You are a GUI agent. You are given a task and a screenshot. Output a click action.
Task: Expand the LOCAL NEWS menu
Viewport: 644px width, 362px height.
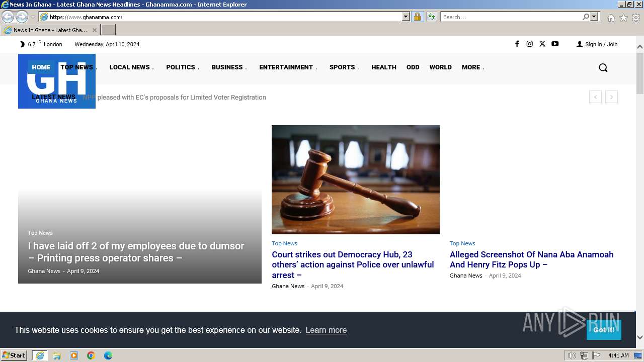click(x=131, y=67)
